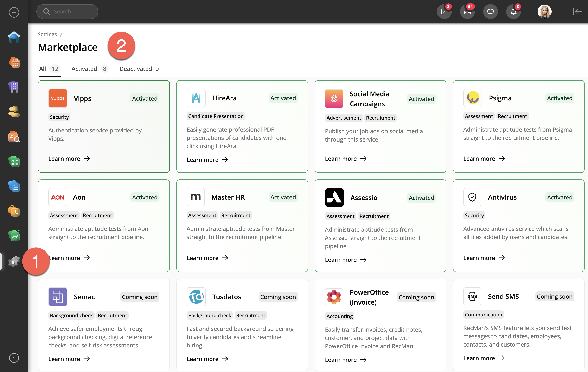Open the candidate search sidebar icon
Viewport: 588px width, 372px height.
point(14,137)
